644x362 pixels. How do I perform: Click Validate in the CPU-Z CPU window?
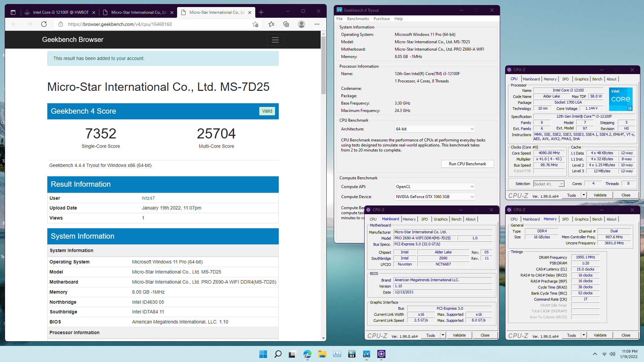pos(600,195)
